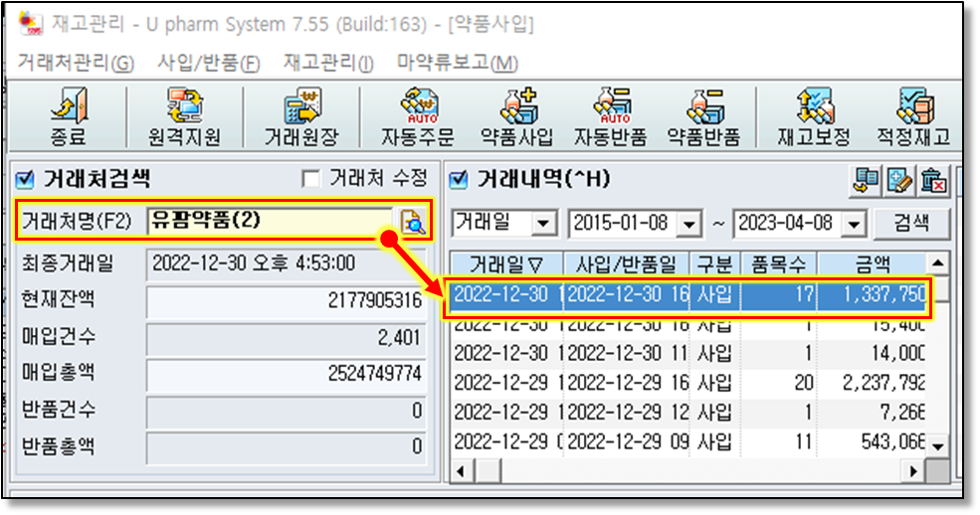Viewport: 980px width, 515px height.
Task: Open 원격지원 remote support tool
Action: tap(184, 116)
